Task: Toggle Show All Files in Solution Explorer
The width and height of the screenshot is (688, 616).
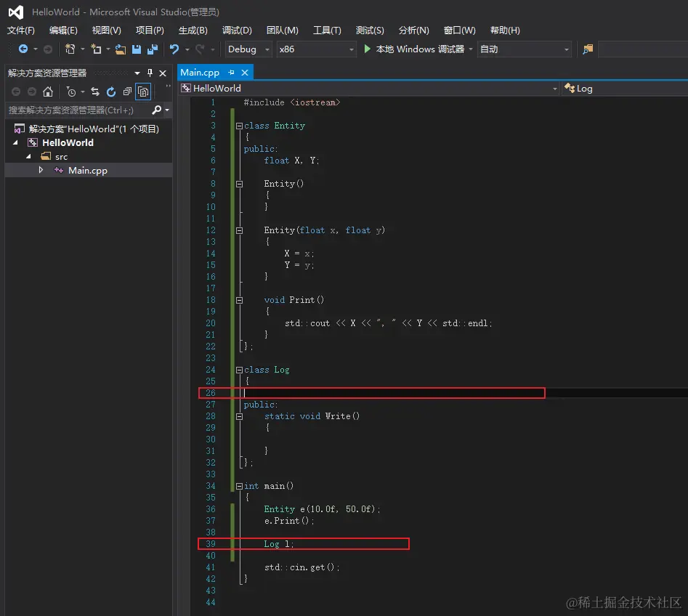Action: 143,92
